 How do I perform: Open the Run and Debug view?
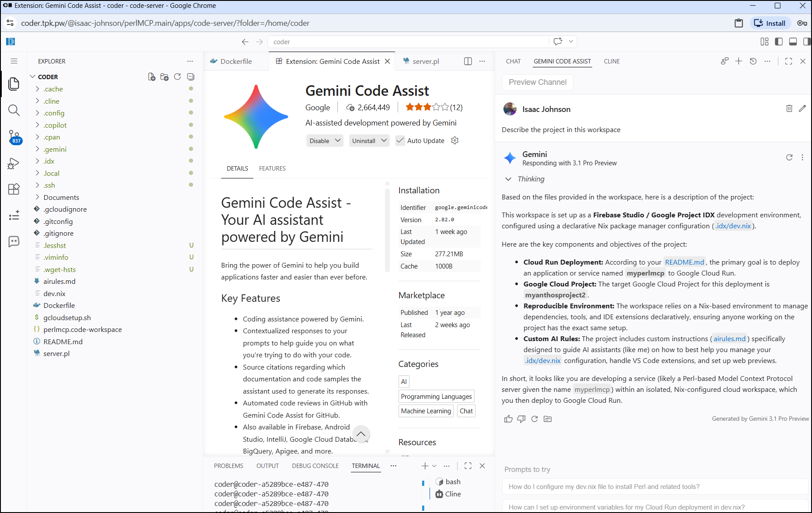14,163
